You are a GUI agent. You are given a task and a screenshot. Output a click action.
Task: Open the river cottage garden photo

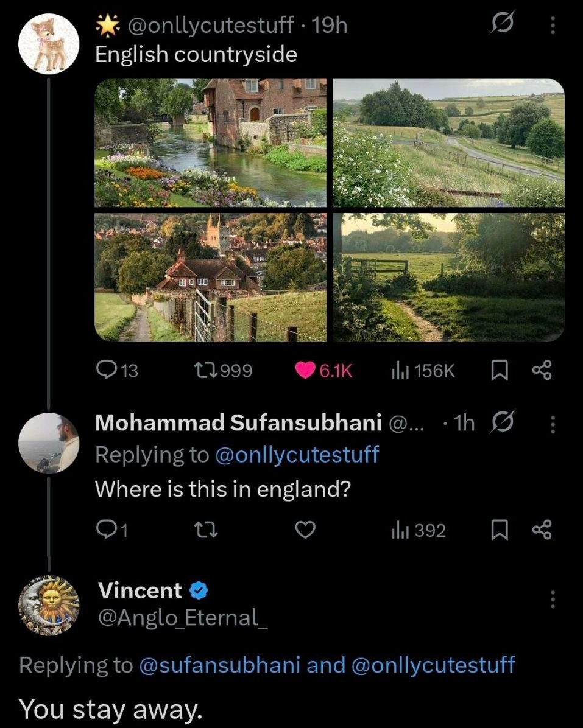[211, 142]
